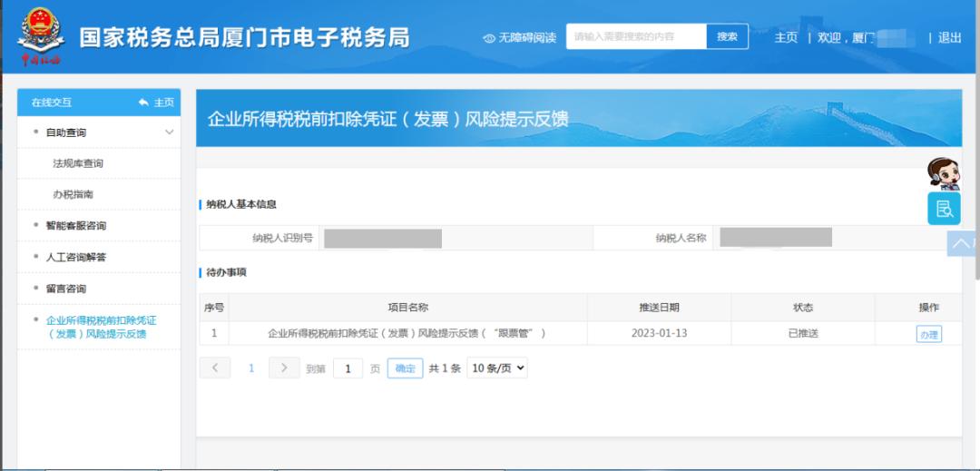The image size is (980, 471).
Task: Open 法规库查询 in the sidebar
Action: click(x=78, y=163)
